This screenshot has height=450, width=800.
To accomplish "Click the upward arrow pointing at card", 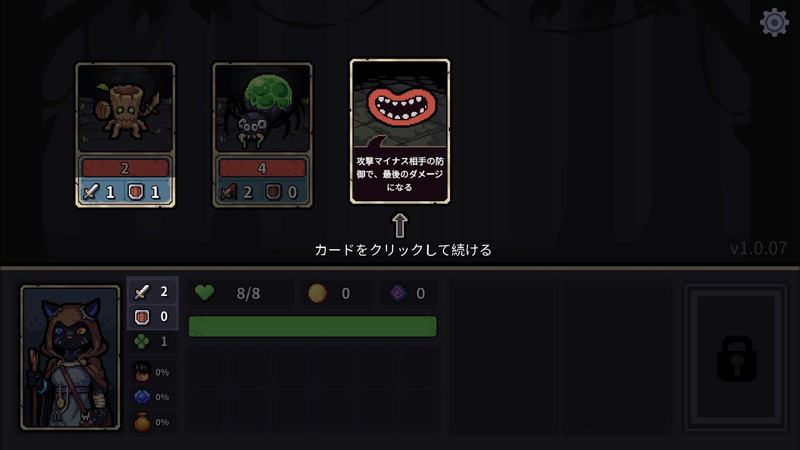I will pyautogui.click(x=399, y=225).
